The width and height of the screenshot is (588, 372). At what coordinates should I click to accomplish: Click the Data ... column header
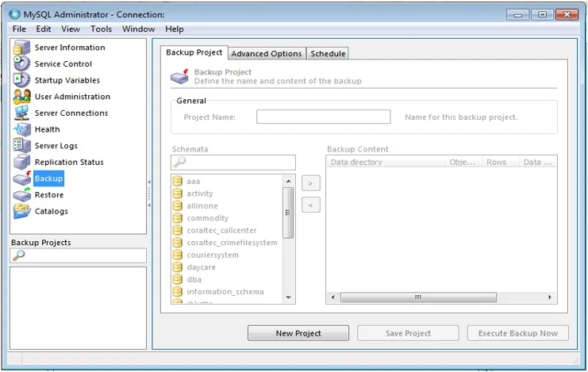(x=538, y=162)
